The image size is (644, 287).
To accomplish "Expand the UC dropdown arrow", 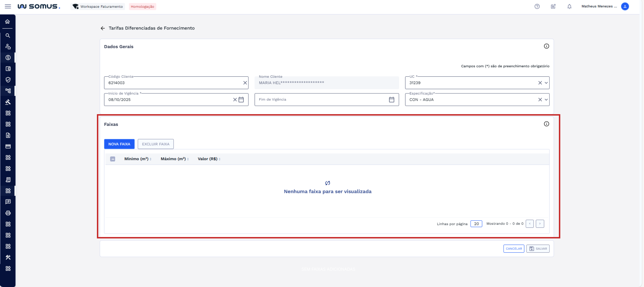I will (x=546, y=83).
